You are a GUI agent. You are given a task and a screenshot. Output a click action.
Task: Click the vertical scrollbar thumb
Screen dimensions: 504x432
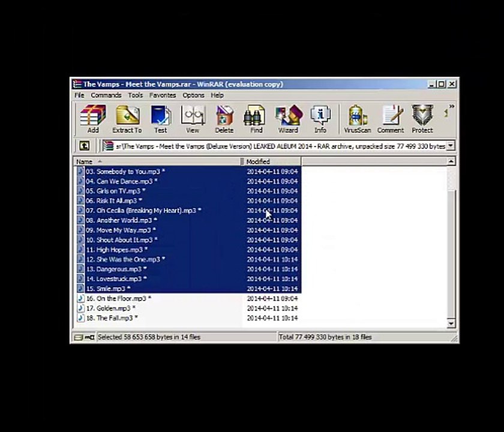click(451, 253)
